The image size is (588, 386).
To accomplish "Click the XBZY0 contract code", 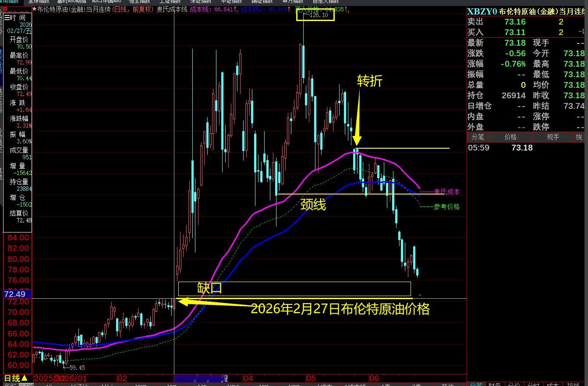I will pos(482,11).
